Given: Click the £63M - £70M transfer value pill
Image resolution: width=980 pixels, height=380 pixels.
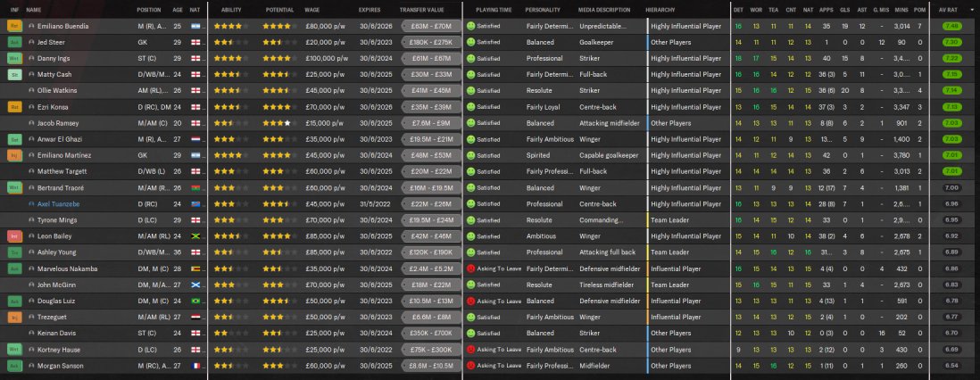Looking at the screenshot, I should 431,26.
